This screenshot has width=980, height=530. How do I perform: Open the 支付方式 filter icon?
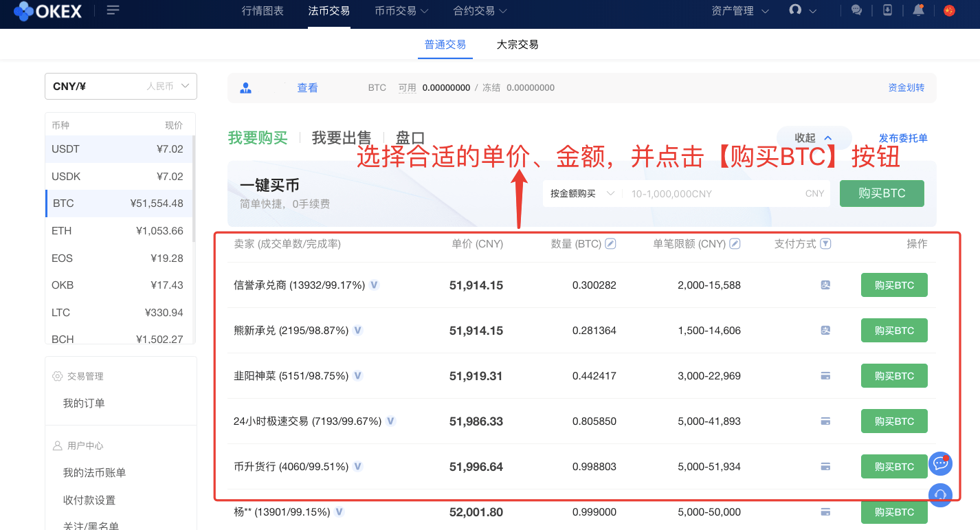point(826,243)
